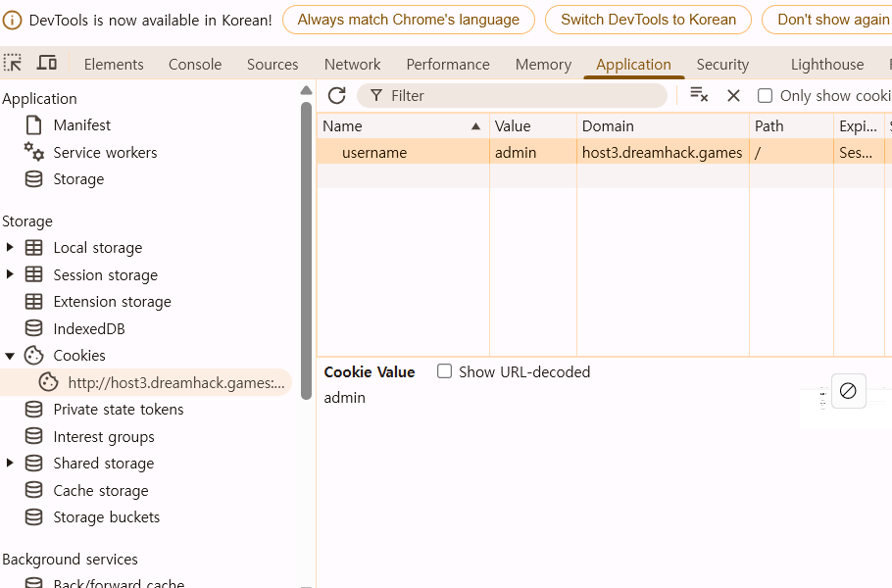Click the circle-slash icon near cookie value
This screenshot has width=892, height=588.
click(x=848, y=391)
